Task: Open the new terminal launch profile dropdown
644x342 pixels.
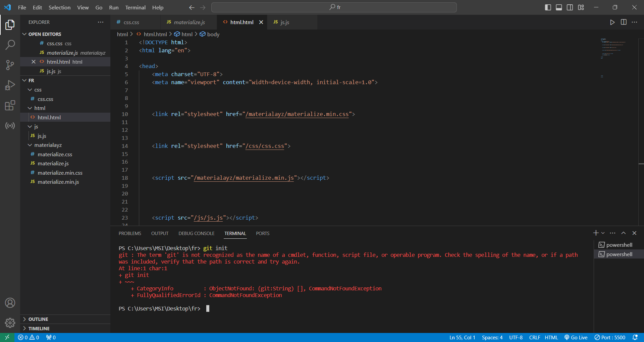Action: [603, 233]
